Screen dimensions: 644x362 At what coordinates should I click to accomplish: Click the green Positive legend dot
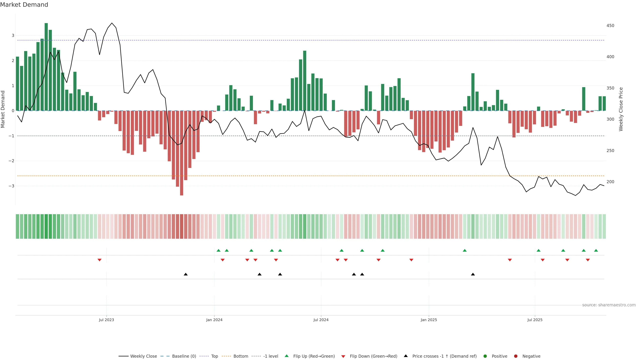(x=485, y=356)
